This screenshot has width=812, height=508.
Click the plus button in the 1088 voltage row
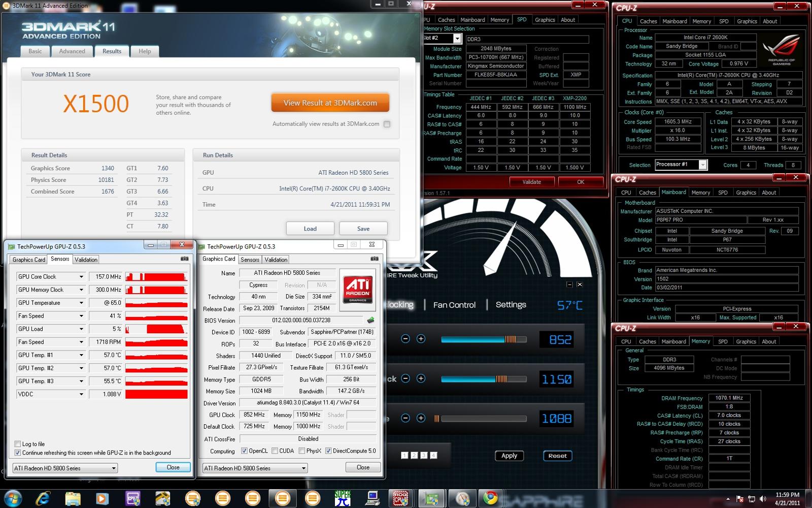[x=421, y=418]
